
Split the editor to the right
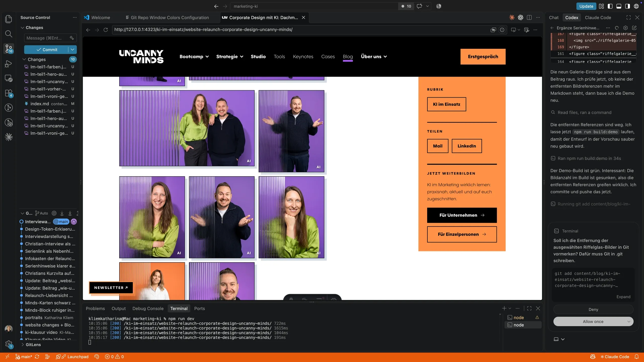click(529, 17)
